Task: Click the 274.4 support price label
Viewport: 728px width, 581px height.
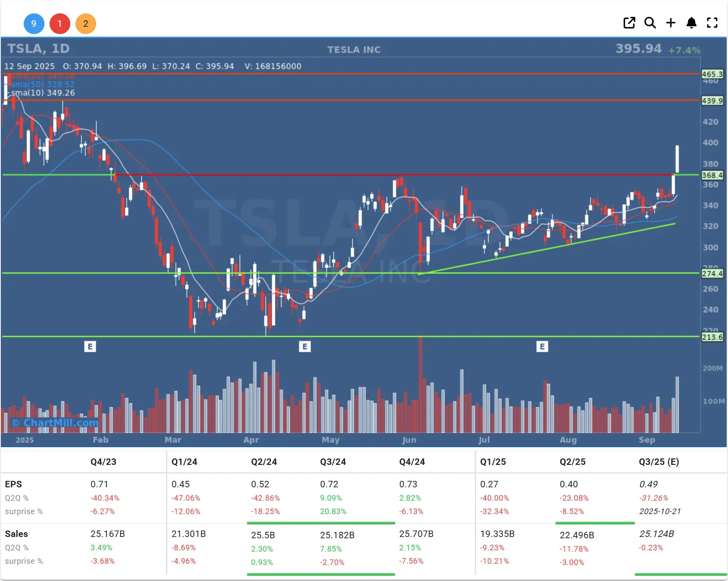Action: (712, 273)
